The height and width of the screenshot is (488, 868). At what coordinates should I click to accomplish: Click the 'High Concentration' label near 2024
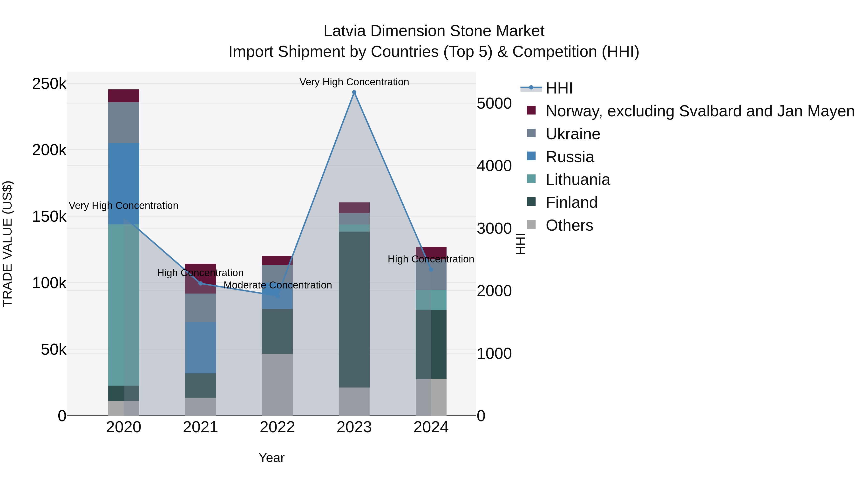431,259
